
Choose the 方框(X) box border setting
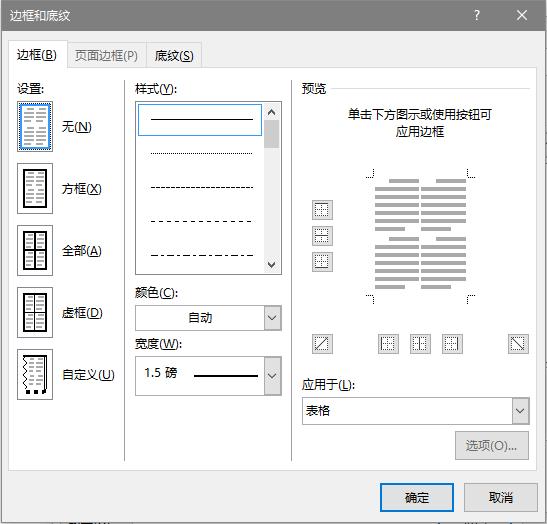pos(35,188)
